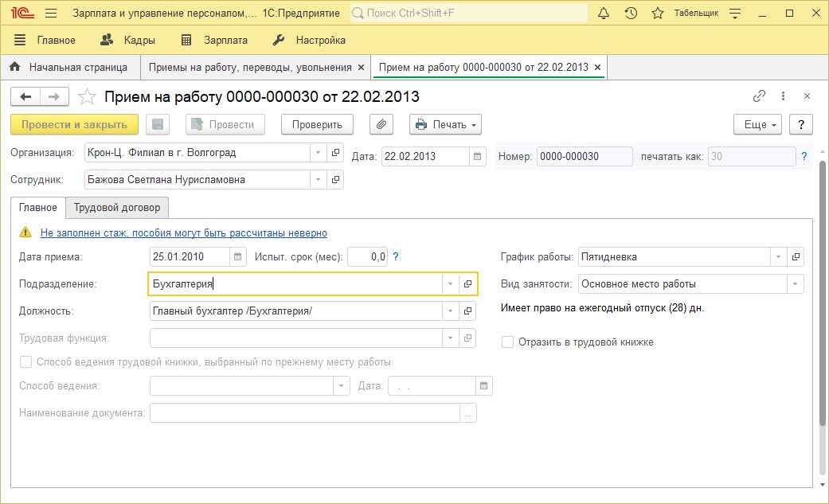Toggle Способ ведения трудовой книжки checkbox

[x=25, y=362]
